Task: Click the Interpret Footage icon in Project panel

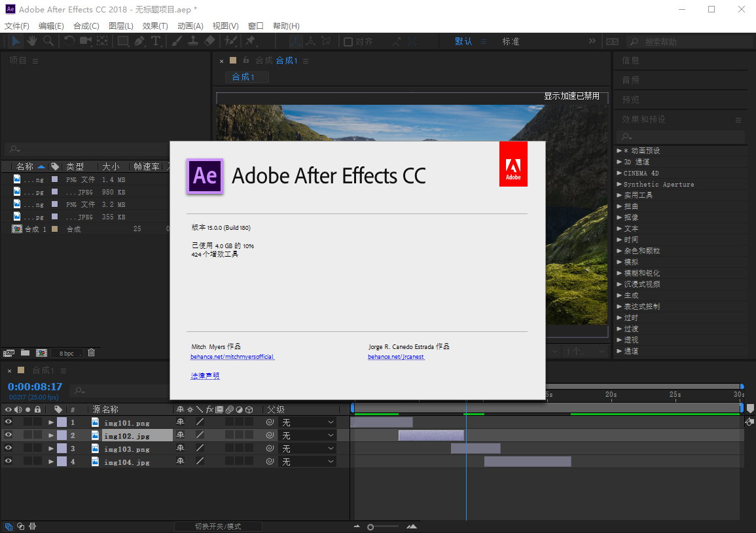Action: click(9, 353)
